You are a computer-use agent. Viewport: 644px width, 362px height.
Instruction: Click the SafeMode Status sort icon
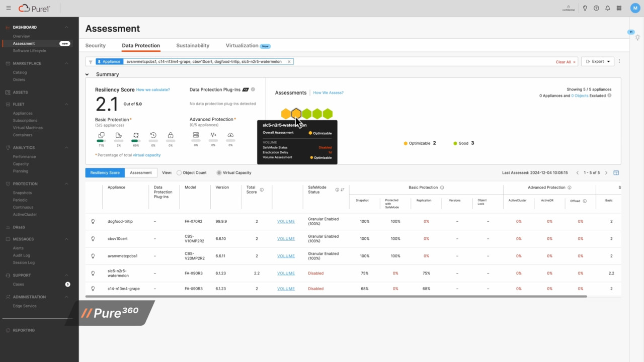pyautogui.click(x=343, y=190)
